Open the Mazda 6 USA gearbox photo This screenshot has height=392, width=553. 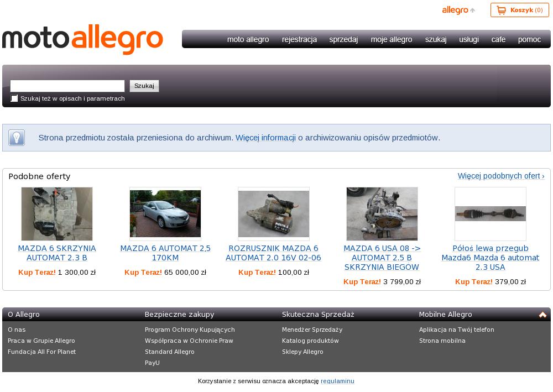(x=382, y=214)
